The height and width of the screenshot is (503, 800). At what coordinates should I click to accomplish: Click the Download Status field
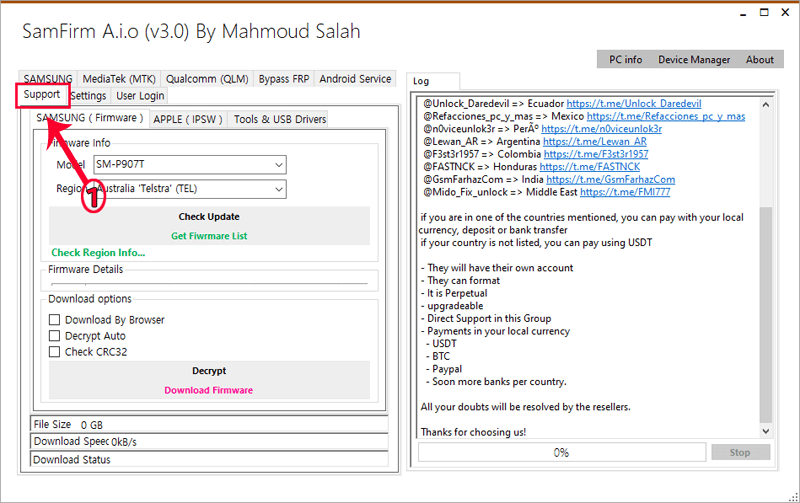pos(209,459)
